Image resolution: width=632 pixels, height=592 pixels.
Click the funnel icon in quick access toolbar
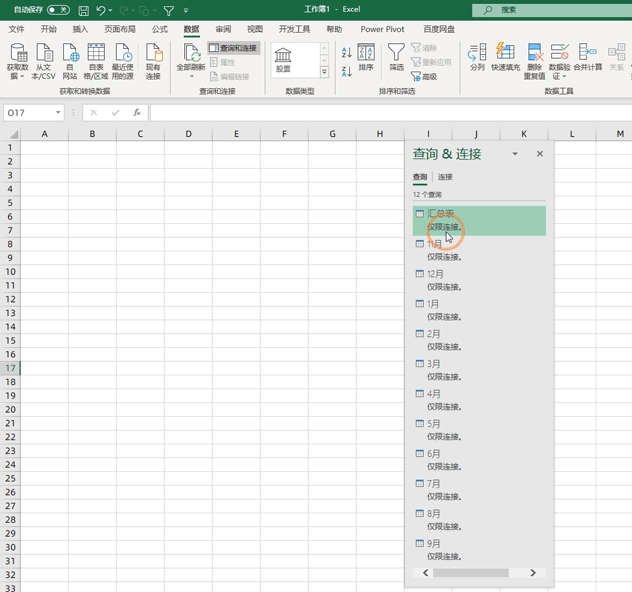[x=169, y=10]
